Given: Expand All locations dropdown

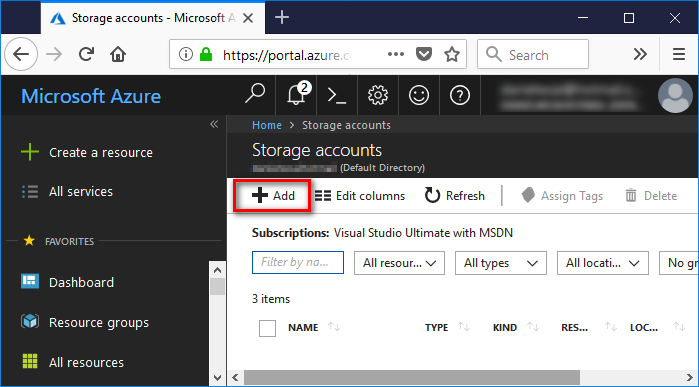Looking at the screenshot, I should point(603,263).
